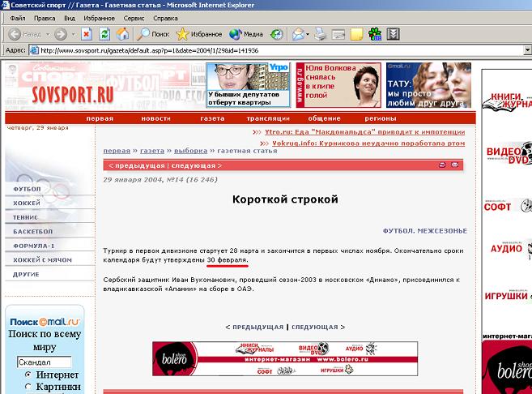Open the Сервис menu

(134, 17)
